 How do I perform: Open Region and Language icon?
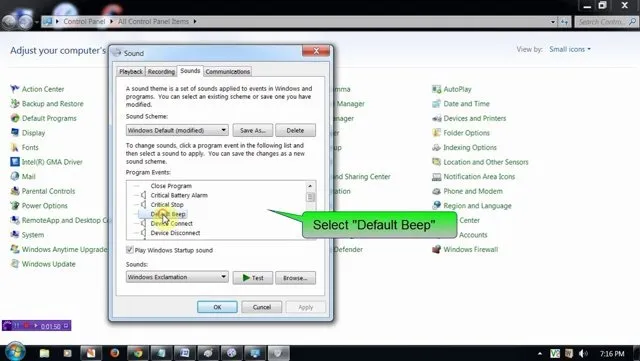[437, 206]
